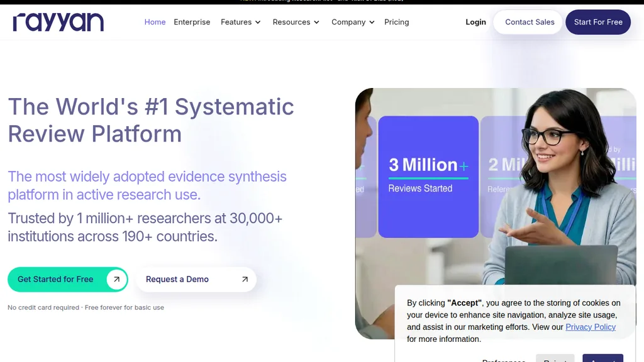Click the Login link
Screen dimensions: 644x362
pos(475,22)
